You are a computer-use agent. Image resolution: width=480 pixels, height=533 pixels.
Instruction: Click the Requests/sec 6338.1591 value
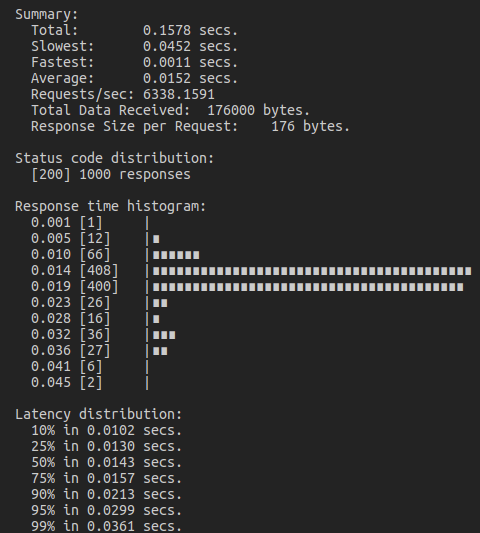179,94
